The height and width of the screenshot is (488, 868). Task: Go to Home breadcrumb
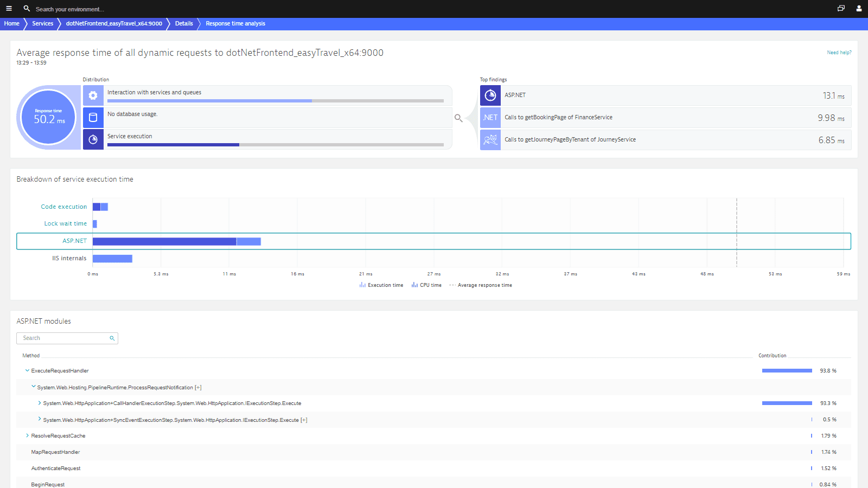point(11,24)
